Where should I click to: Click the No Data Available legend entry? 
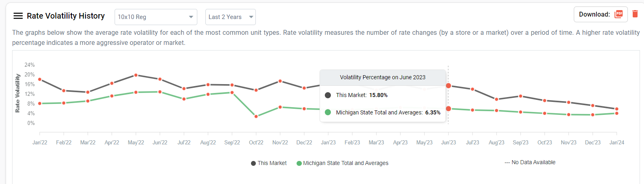pos(530,162)
